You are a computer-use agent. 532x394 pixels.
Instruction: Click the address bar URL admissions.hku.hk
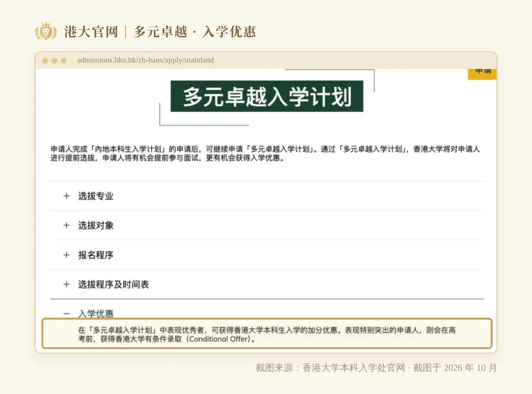point(145,60)
